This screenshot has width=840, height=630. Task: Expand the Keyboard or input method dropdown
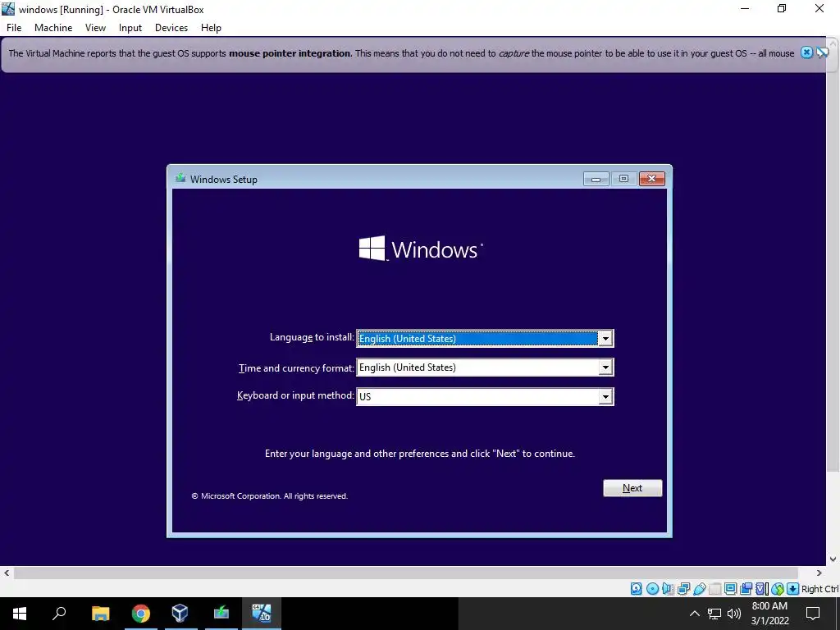tap(606, 396)
